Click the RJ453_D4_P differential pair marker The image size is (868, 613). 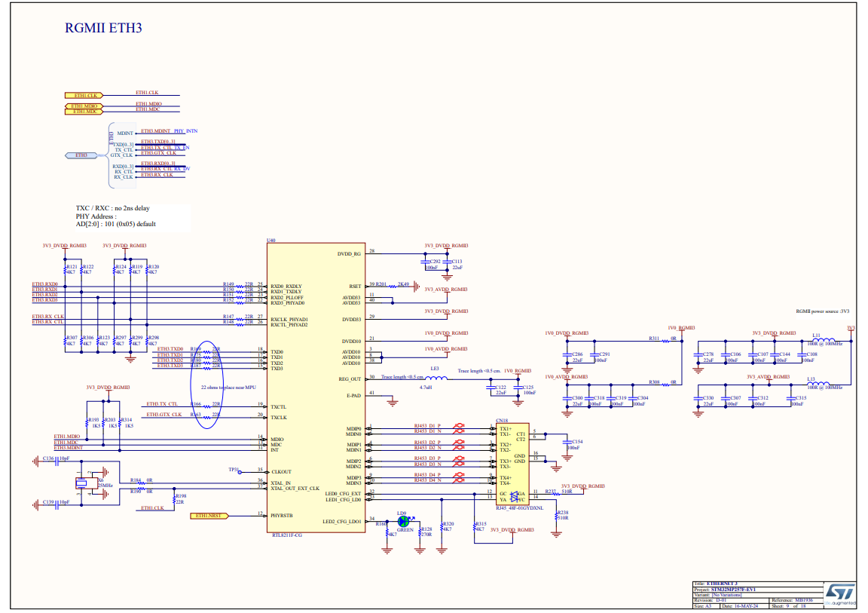click(x=459, y=474)
